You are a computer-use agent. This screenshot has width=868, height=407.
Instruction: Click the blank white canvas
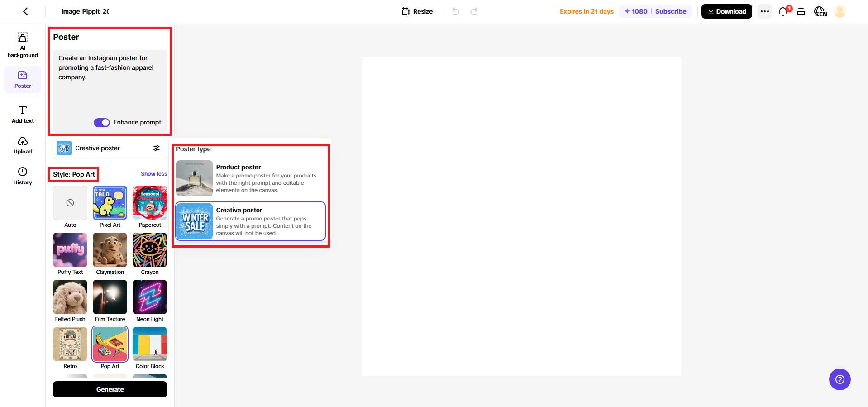pyautogui.click(x=521, y=216)
